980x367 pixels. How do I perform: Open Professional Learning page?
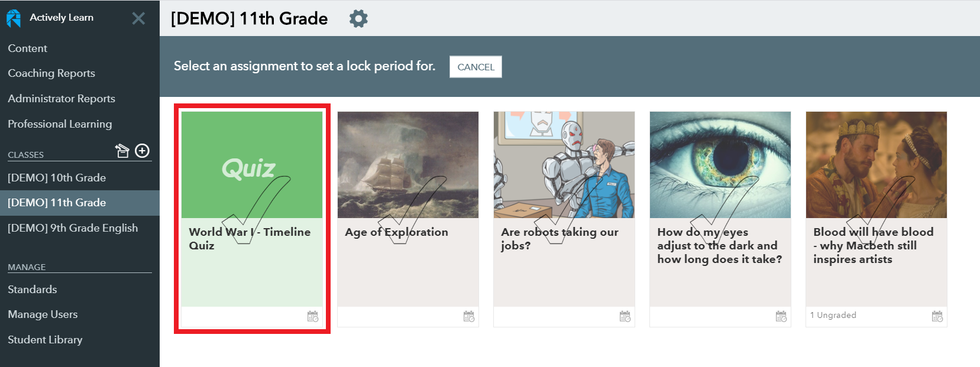60,124
